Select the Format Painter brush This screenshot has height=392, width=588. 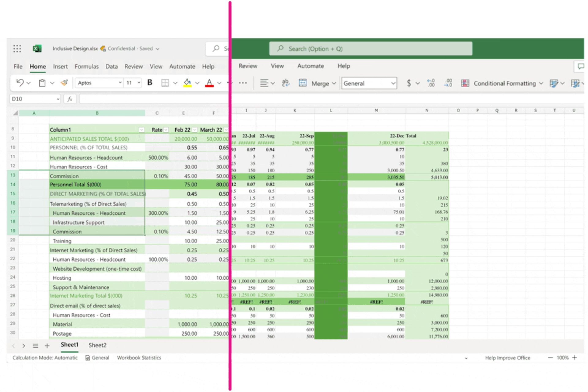click(x=64, y=83)
